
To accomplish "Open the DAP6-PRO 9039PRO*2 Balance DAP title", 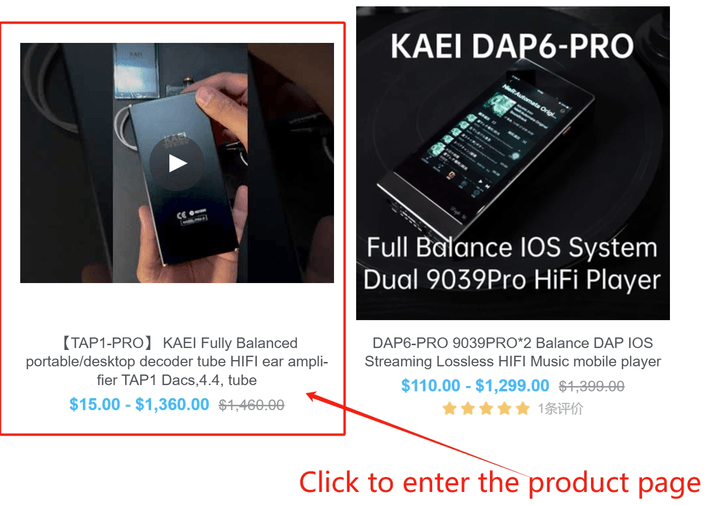I will pyautogui.click(x=512, y=352).
